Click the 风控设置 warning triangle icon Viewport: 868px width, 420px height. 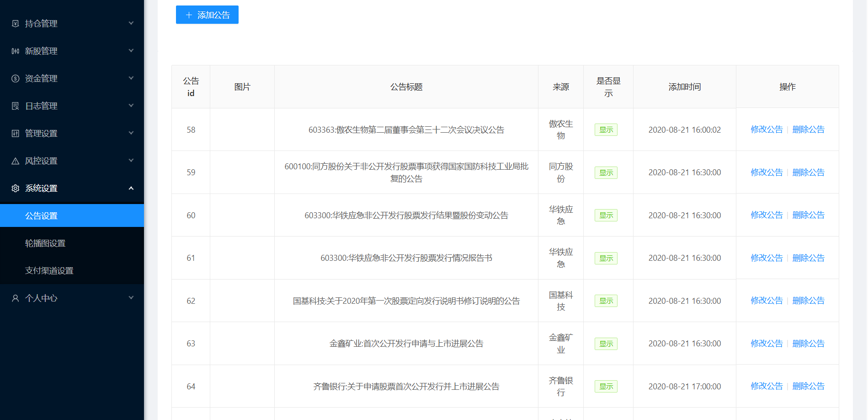point(16,161)
